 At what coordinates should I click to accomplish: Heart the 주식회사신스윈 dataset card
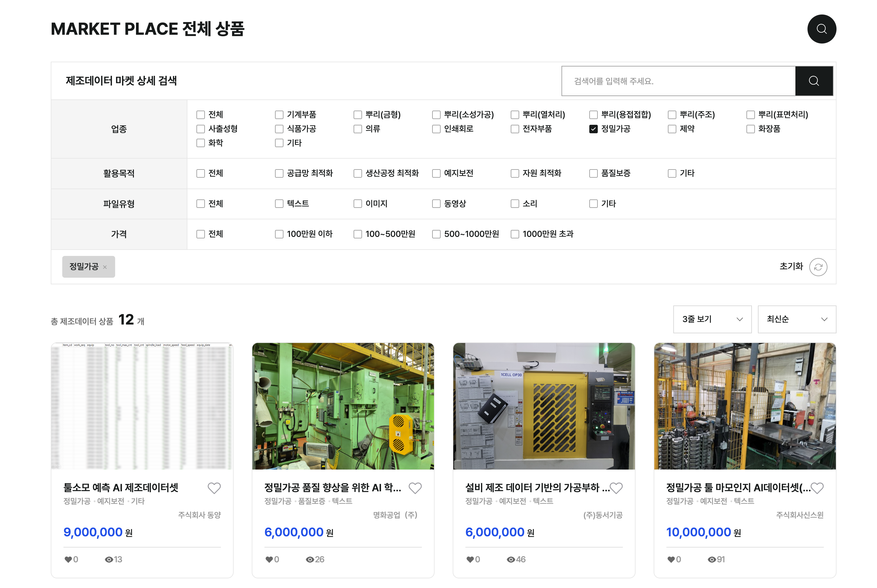[x=817, y=488]
